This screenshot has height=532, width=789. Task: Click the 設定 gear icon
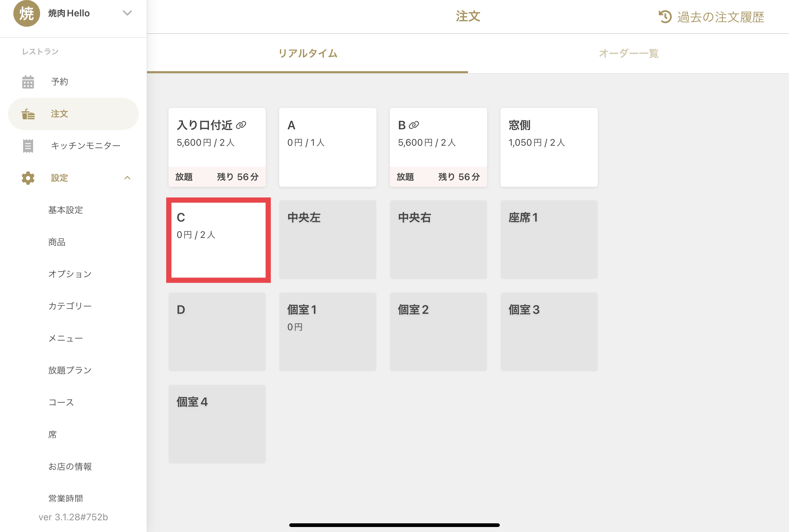28,178
